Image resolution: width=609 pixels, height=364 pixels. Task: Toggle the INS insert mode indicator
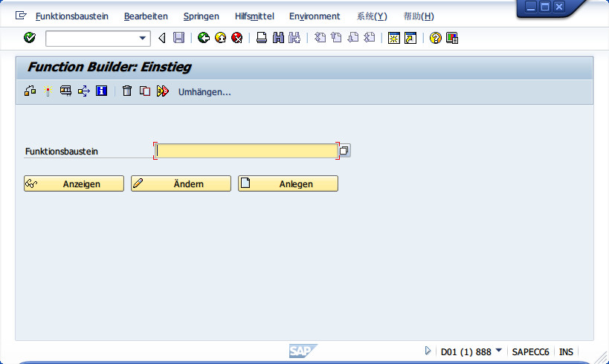(566, 352)
